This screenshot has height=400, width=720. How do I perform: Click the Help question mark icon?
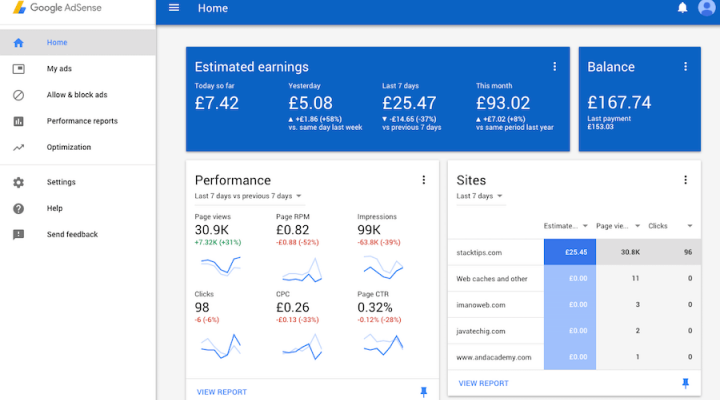click(18, 208)
